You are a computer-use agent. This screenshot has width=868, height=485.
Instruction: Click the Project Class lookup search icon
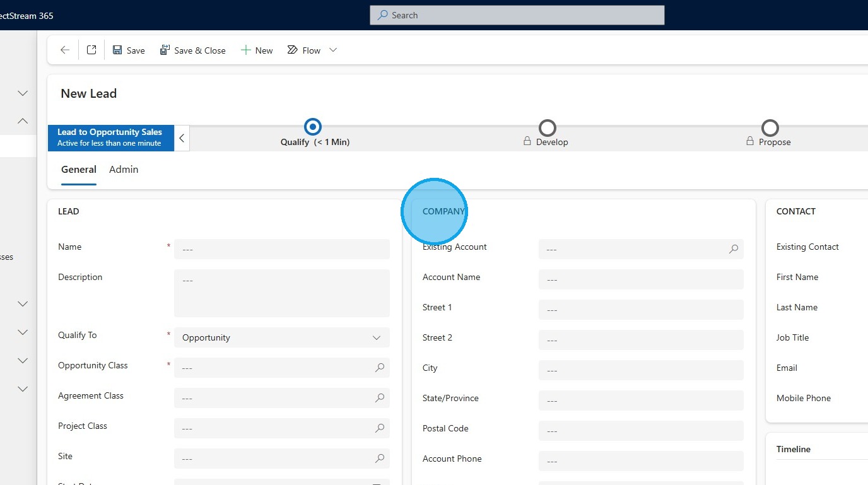tap(380, 428)
